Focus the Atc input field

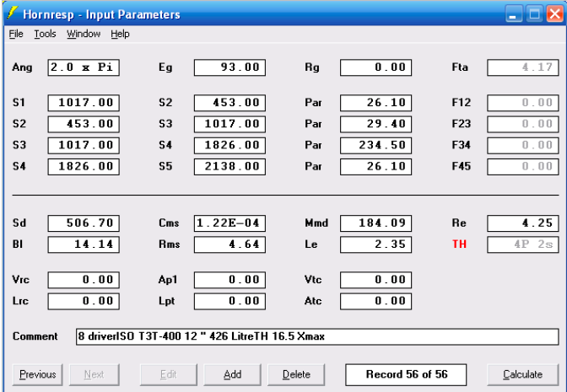[x=375, y=301]
